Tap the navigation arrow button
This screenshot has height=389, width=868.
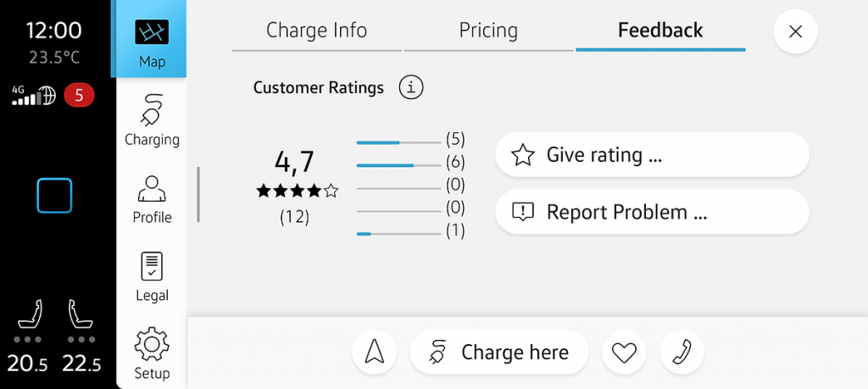(374, 353)
